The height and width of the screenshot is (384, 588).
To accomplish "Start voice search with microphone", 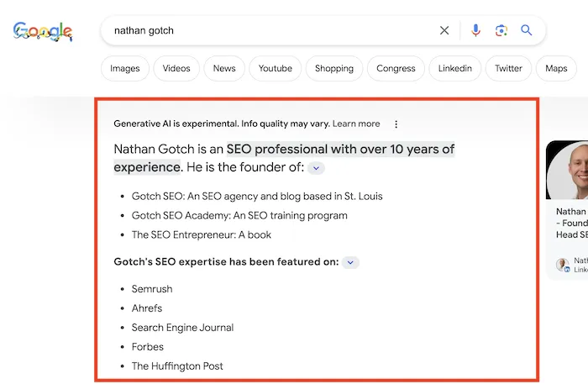I will point(475,31).
